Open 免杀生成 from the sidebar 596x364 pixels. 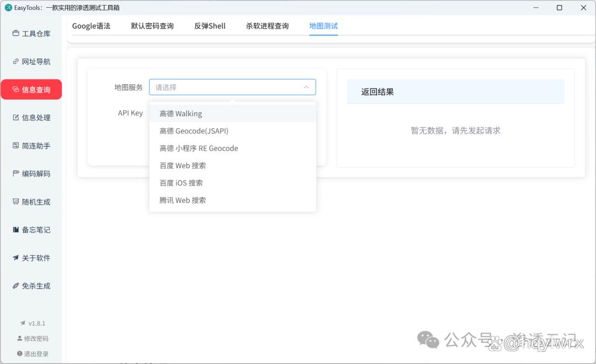[31, 286]
